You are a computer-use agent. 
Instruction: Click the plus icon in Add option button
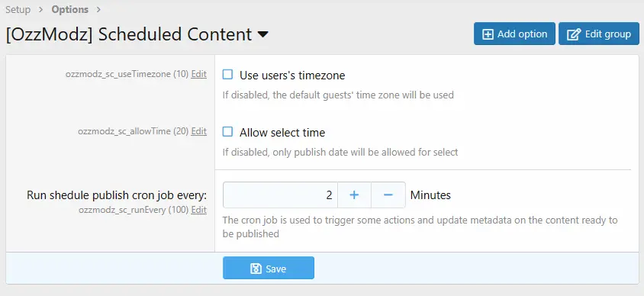(488, 34)
